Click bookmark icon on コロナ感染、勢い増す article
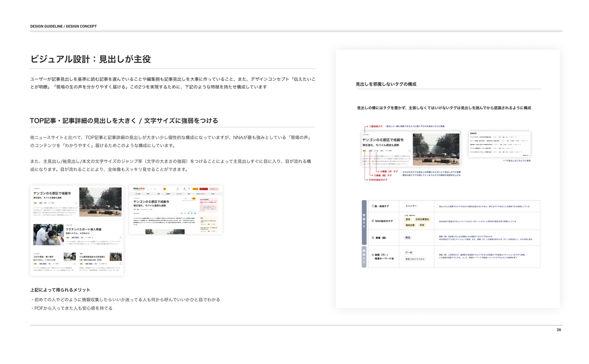 75,264
